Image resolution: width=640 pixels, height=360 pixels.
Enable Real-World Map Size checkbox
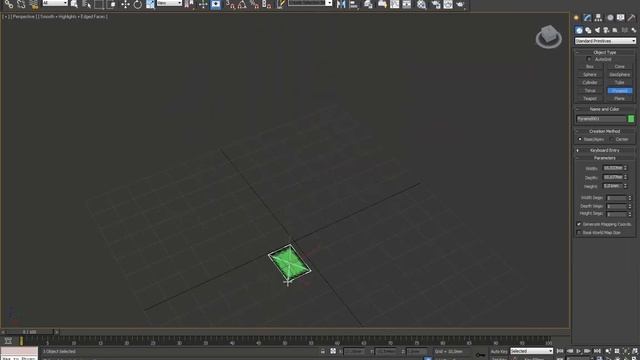[579, 232]
